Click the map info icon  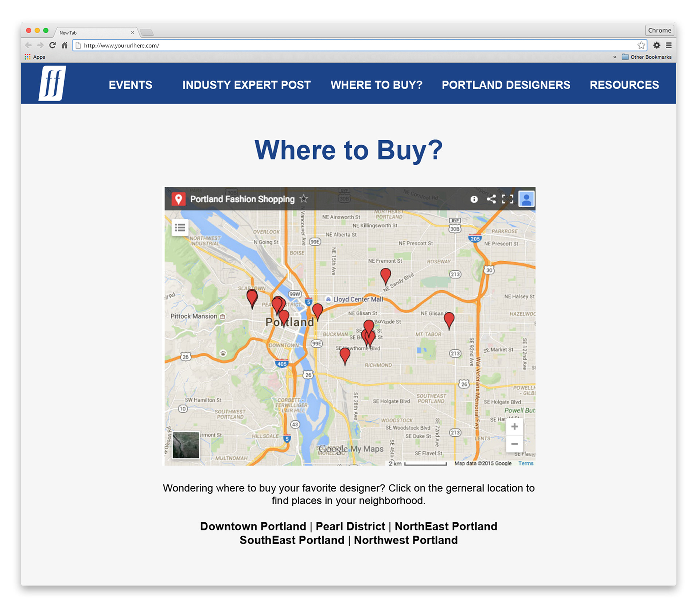(474, 199)
